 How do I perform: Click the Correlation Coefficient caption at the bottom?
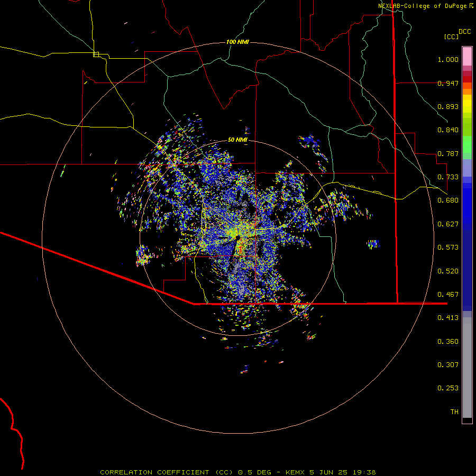(x=238, y=472)
